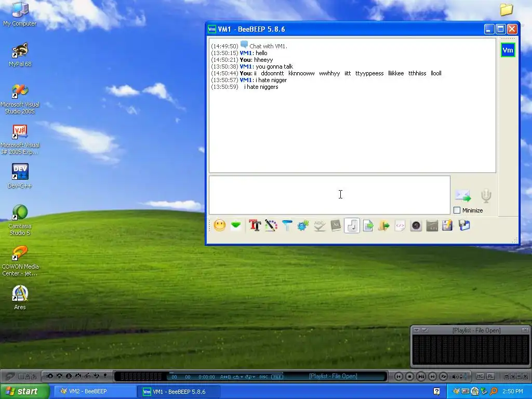Image resolution: width=532 pixels, height=399 pixels.
Task: Save chat with floppy disk icon
Action: click(464, 225)
